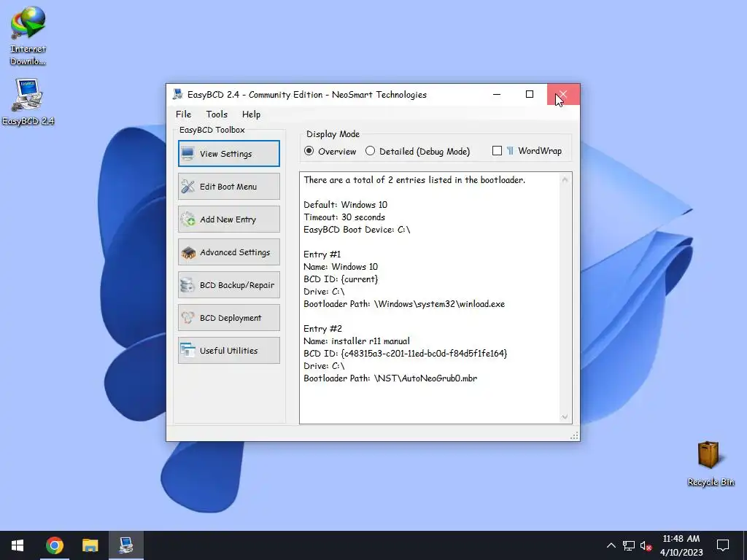This screenshot has height=560, width=747.
Task: Click the 'BCD ID: {current}' line
Action: [x=341, y=279]
